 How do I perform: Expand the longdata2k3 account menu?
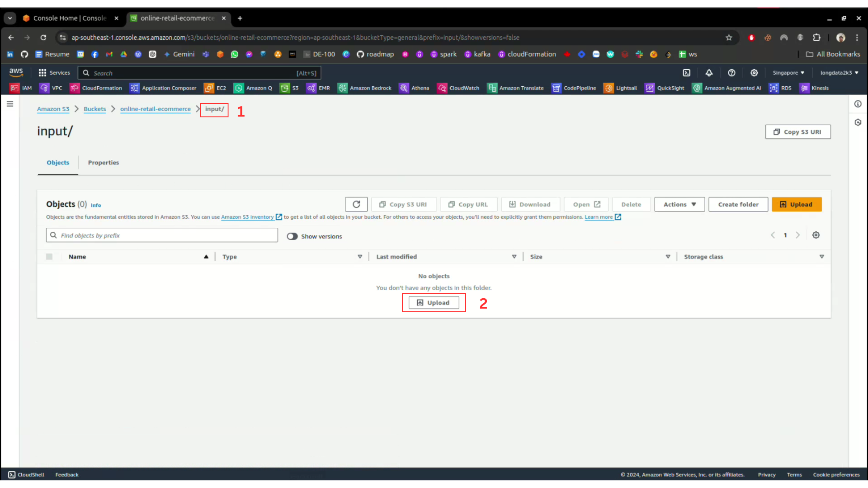pyautogui.click(x=839, y=73)
